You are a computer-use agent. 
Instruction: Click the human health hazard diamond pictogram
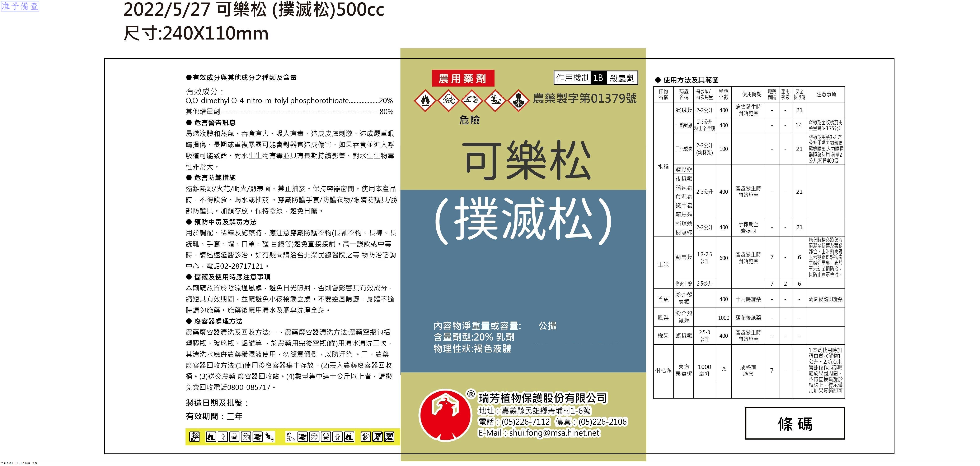[519, 101]
